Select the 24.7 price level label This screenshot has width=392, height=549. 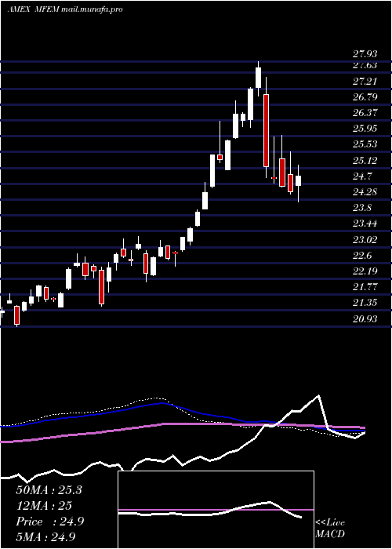[362, 176]
